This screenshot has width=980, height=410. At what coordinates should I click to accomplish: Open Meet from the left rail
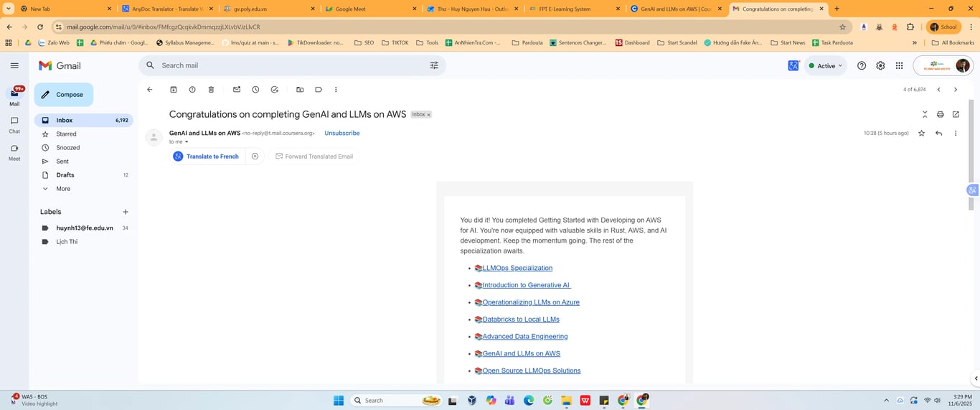pyautogui.click(x=14, y=152)
